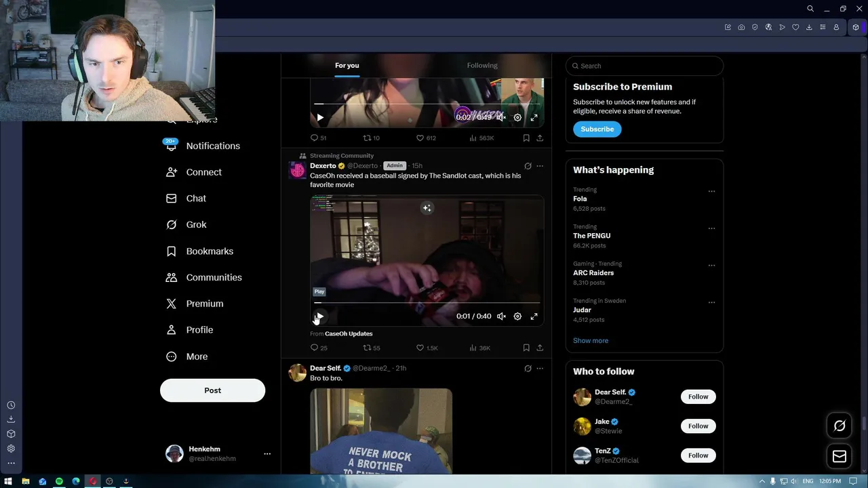This screenshot has width=868, height=488.
Task: Go to Profile in the sidebar
Action: coord(190,330)
